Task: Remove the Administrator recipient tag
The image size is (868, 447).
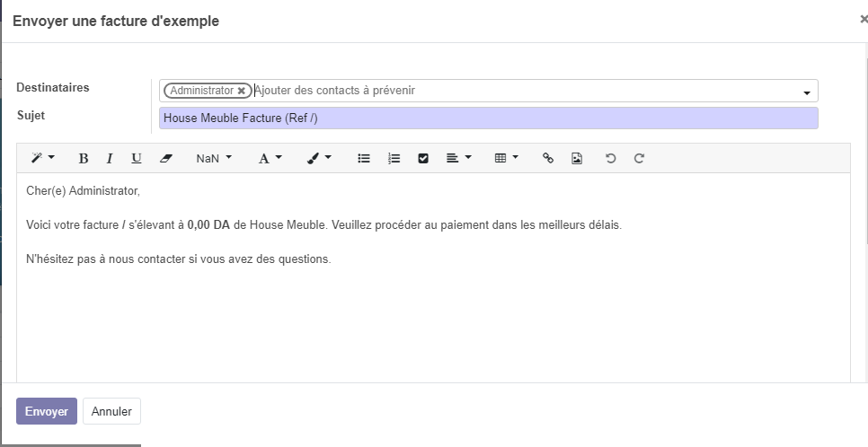Action: pyautogui.click(x=241, y=91)
